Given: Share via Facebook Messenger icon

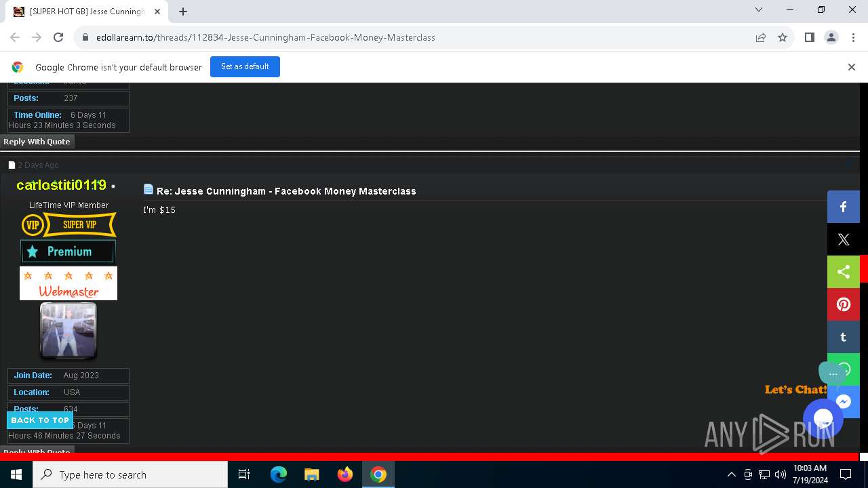Looking at the screenshot, I should coord(844,401).
